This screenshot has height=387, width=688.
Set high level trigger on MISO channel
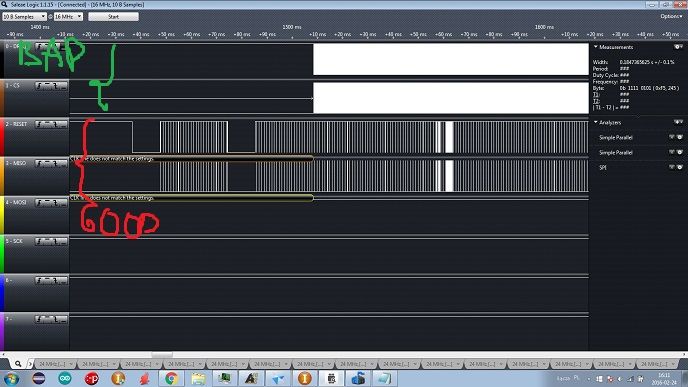(47, 164)
